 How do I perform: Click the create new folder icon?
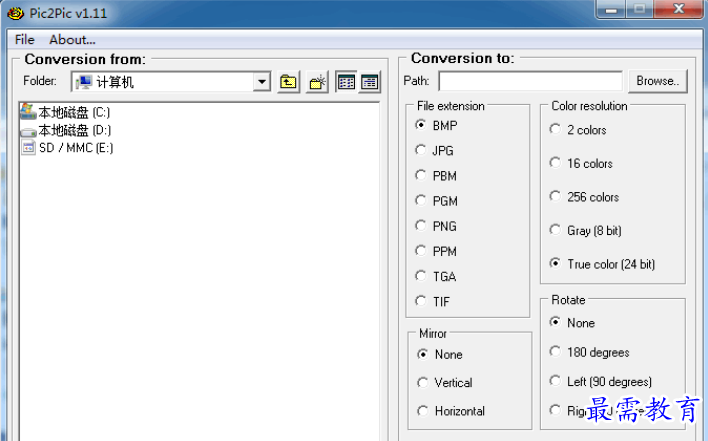(x=317, y=82)
